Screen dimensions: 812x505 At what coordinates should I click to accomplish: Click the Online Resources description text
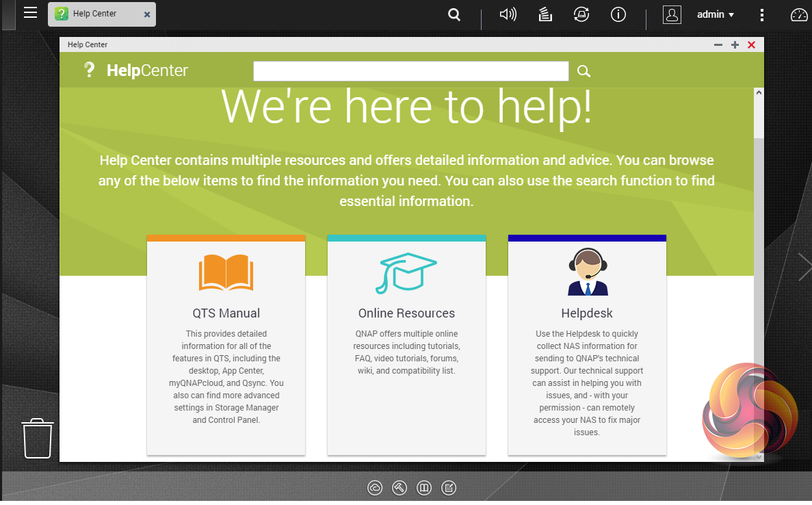406,352
